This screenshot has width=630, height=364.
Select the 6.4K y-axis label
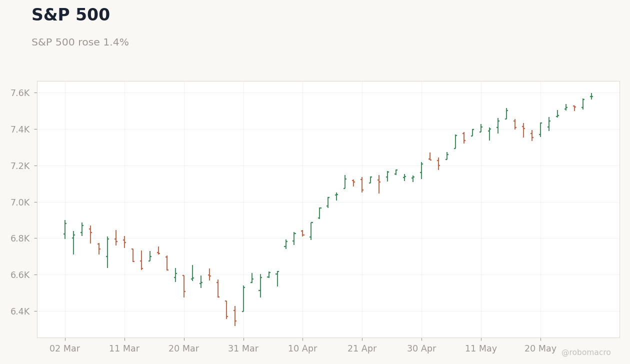coord(20,311)
